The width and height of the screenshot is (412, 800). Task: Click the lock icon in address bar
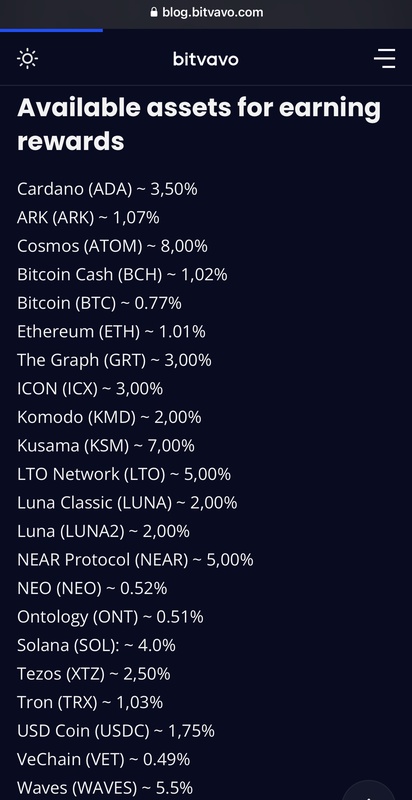click(x=154, y=12)
